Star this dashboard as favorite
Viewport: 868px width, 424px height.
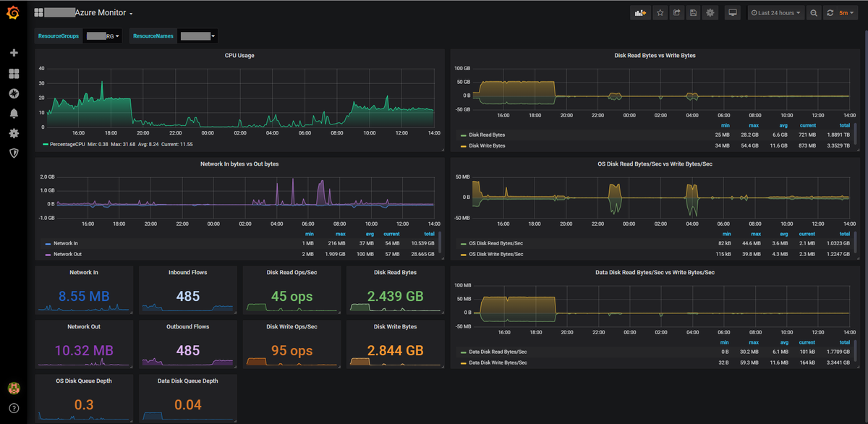coord(660,12)
